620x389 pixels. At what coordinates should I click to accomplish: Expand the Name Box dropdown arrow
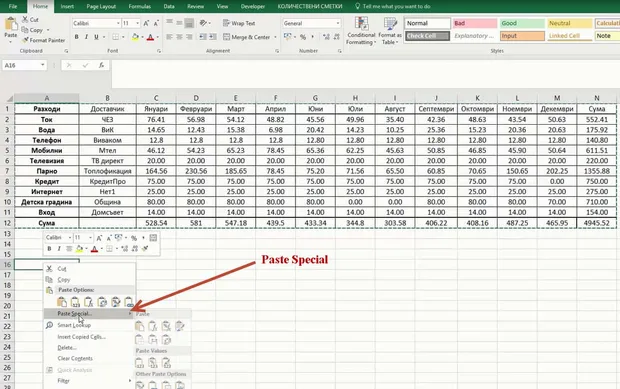click(42, 65)
